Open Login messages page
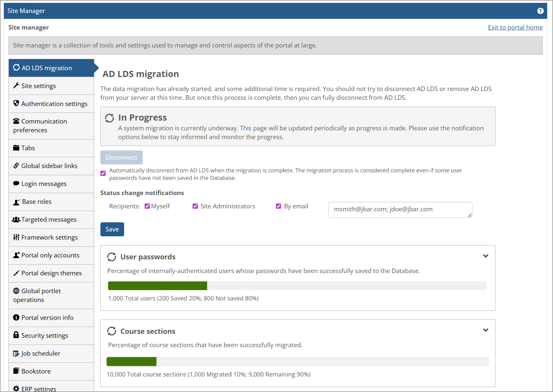The width and height of the screenshot is (553, 392). (x=51, y=184)
